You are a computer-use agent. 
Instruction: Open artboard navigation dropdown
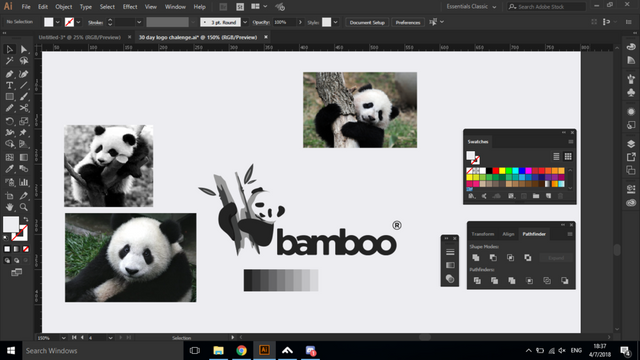click(110, 338)
